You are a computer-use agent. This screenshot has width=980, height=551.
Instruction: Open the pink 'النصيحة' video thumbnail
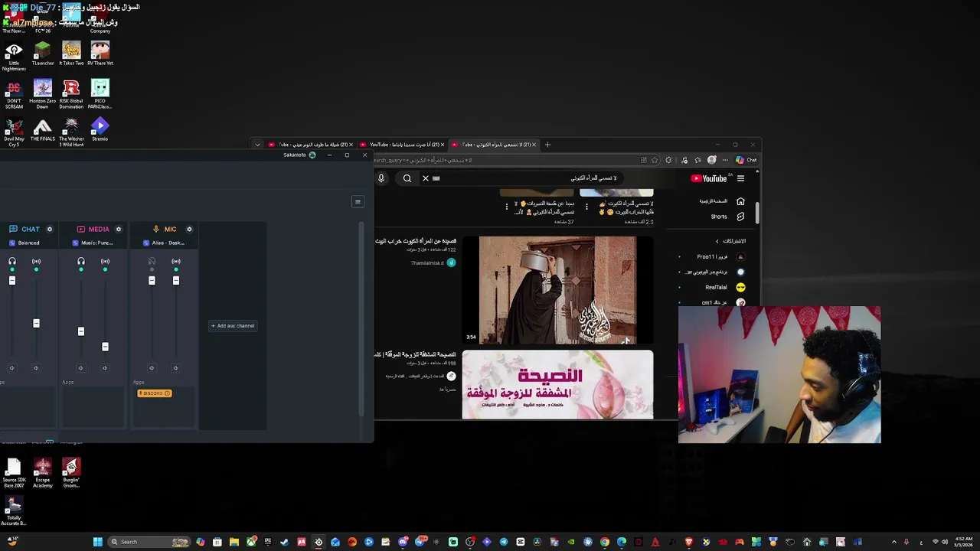(557, 384)
